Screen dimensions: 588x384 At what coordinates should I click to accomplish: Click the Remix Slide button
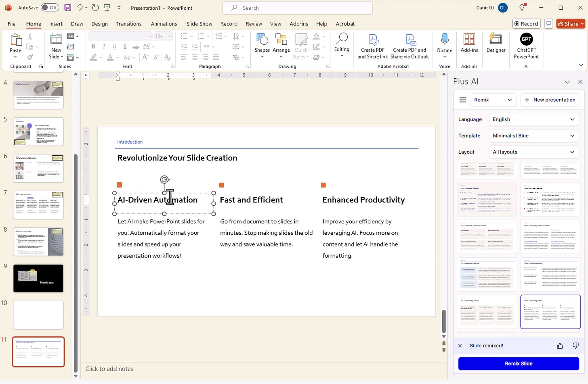coord(519,363)
